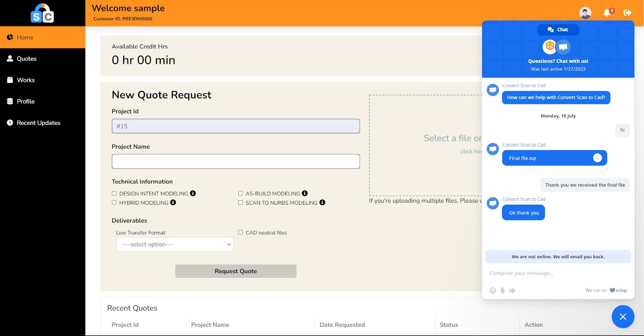Enable the Design Intent Modeling checkbox

pos(114,193)
